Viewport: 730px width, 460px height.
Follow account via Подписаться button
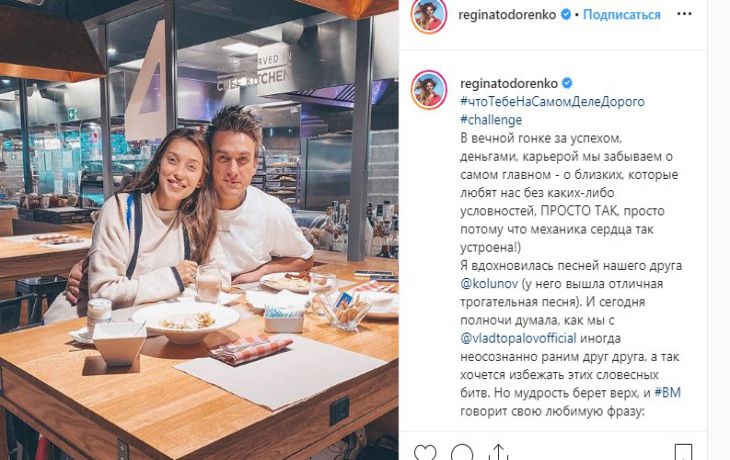622,15
